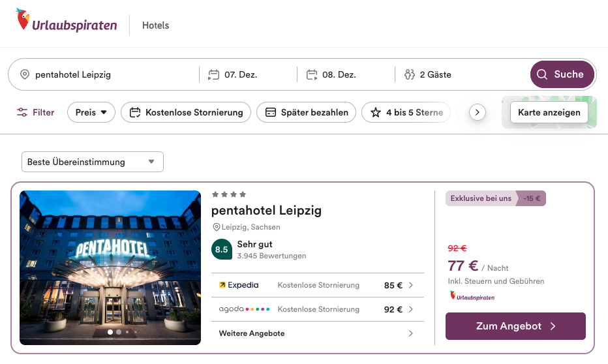Toggle the Kostenlose Stornierung filter chip
The height and width of the screenshot is (364, 608).
[x=186, y=112]
